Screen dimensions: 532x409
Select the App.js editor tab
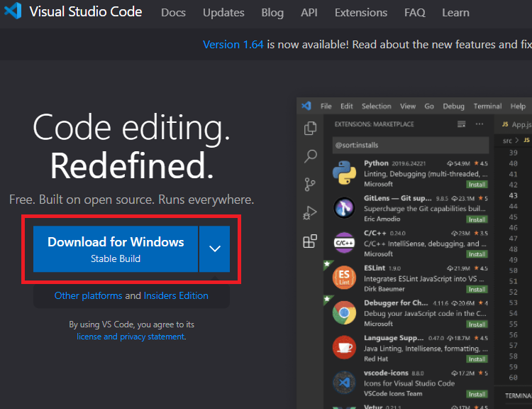coord(516,124)
